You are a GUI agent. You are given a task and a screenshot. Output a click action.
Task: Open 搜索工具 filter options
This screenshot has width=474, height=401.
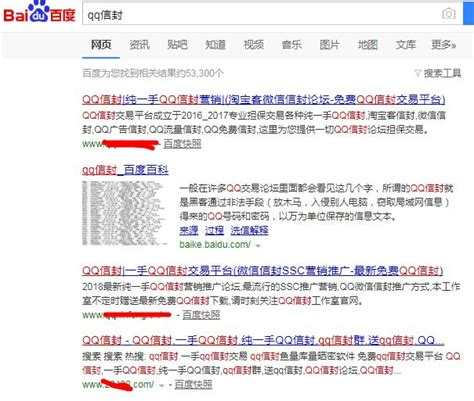point(442,73)
